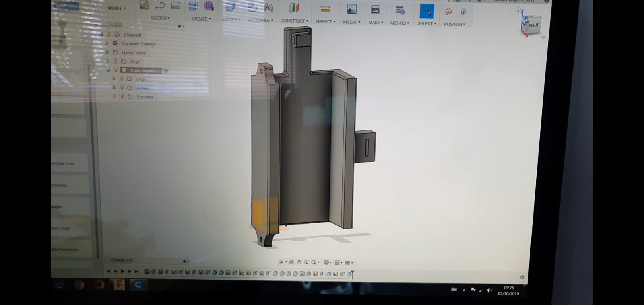Open the CREATE menu

coord(201,19)
